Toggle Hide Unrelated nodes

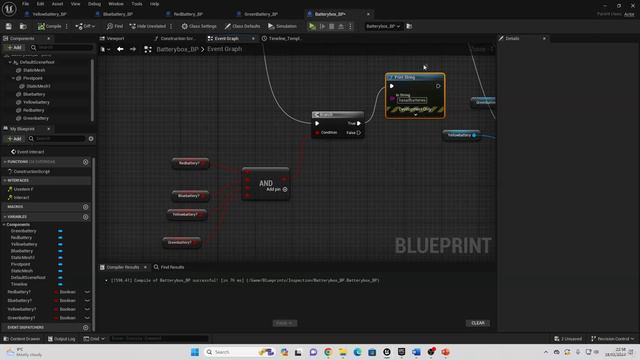147,26
